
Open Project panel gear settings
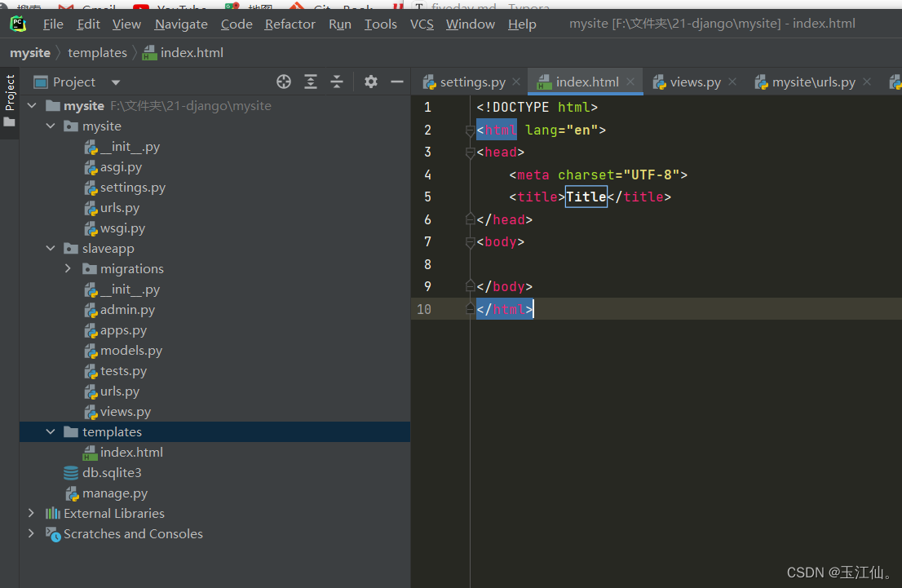(x=371, y=82)
